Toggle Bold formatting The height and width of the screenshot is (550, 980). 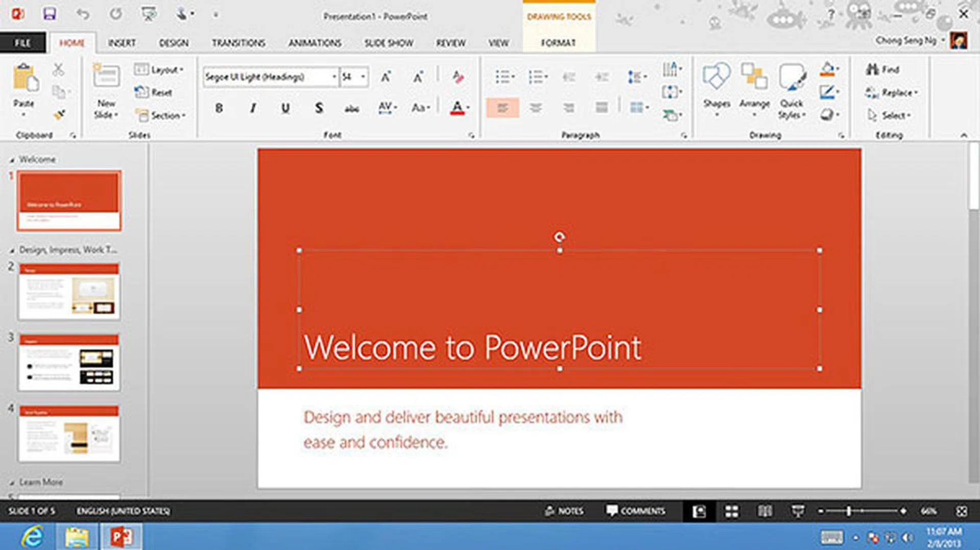219,108
